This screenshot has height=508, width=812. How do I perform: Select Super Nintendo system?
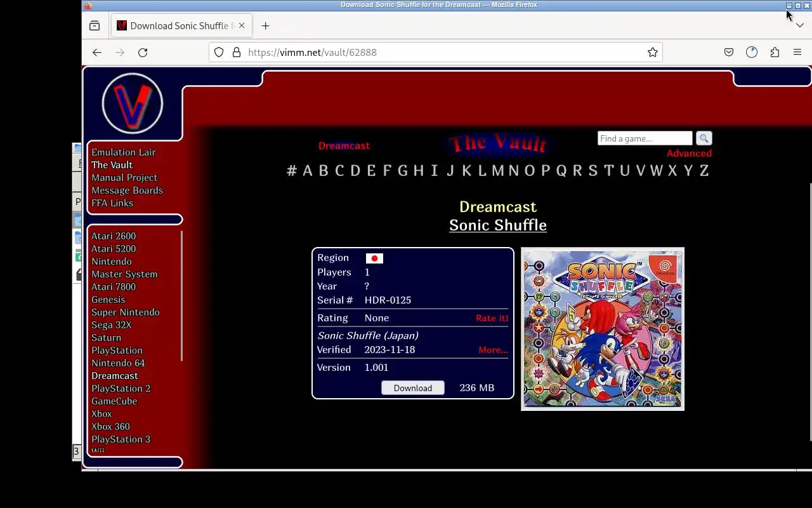(x=126, y=312)
